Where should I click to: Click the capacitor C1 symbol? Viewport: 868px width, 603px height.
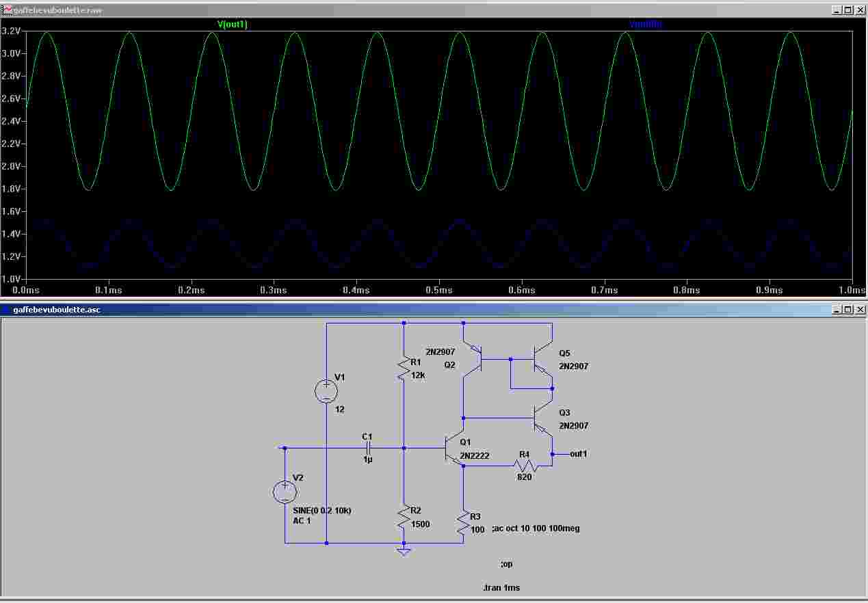click(x=368, y=448)
